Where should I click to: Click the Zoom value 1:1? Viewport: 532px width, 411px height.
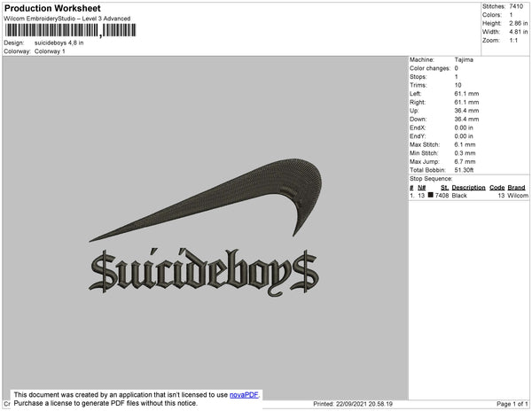tap(513, 41)
